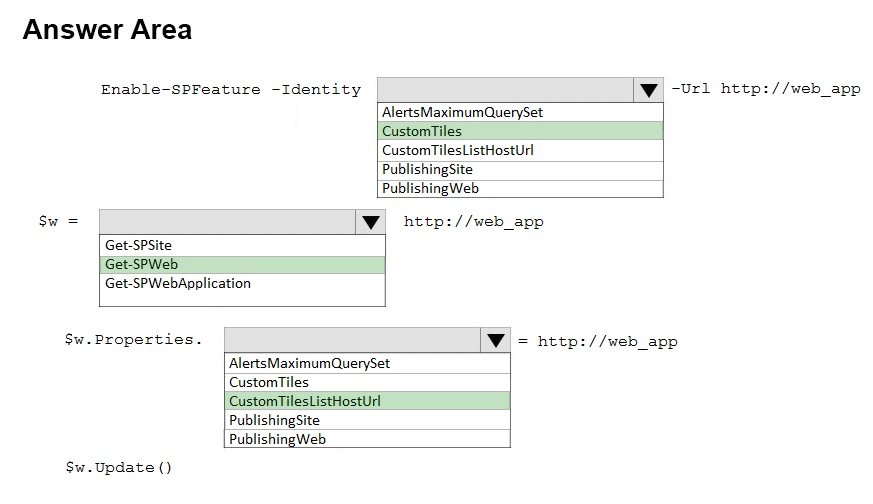Click the $w = text
This screenshot has width=873, height=504.
(58, 222)
